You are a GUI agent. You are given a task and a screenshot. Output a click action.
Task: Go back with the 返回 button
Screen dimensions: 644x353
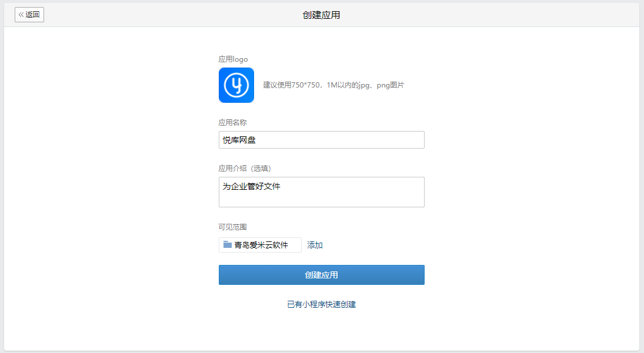[x=29, y=15]
